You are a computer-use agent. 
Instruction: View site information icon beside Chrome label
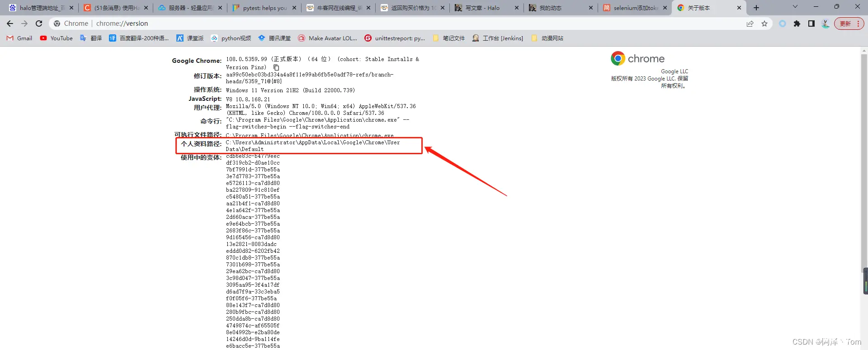(x=57, y=24)
